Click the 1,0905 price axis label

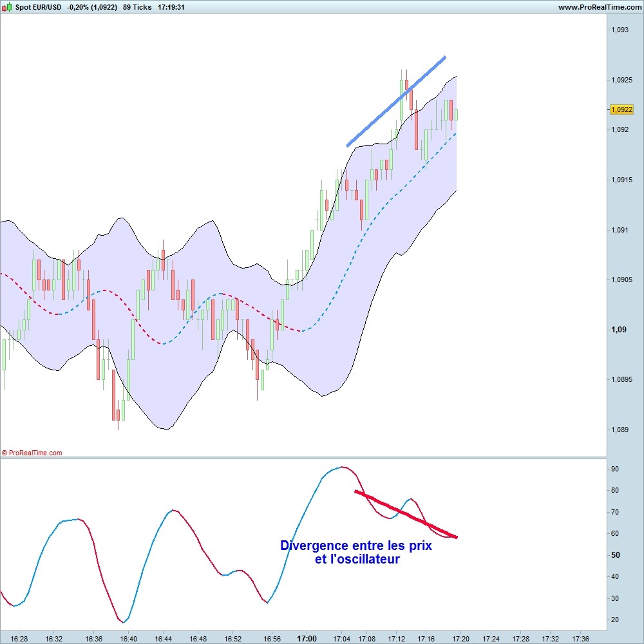(x=621, y=279)
